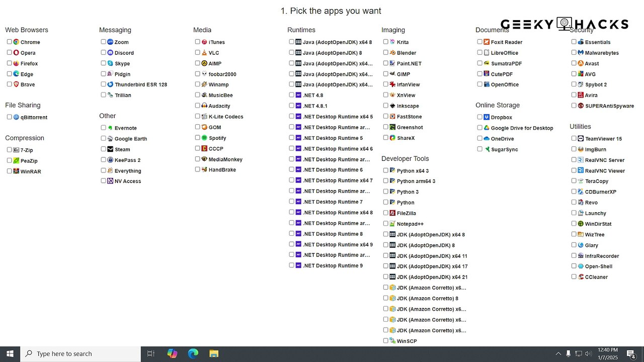Click the VLC cone icon
The height and width of the screenshot is (362, 644).
pyautogui.click(x=204, y=53)
